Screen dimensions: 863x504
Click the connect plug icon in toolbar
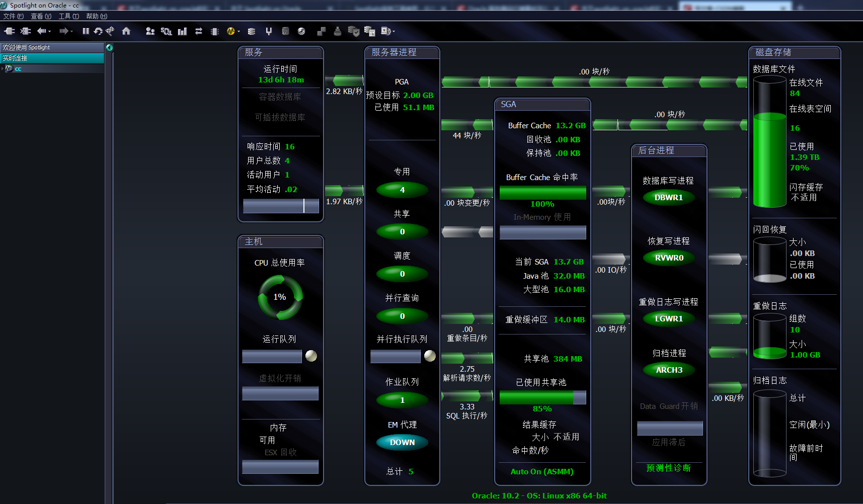coord(9,31)
